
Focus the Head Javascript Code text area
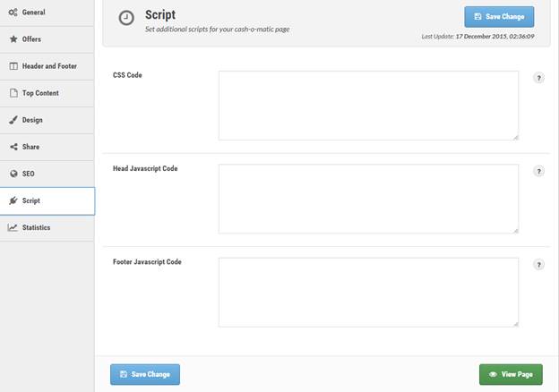(368, 199)
